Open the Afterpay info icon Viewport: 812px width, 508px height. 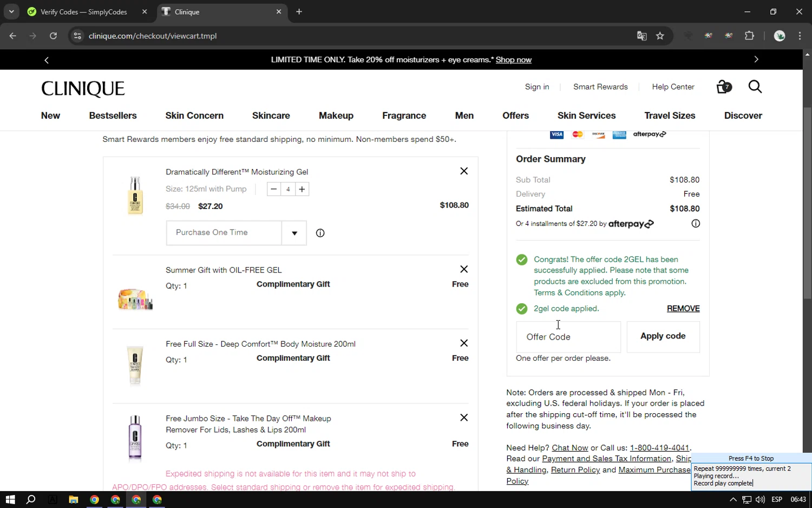[x=696, y=224]
